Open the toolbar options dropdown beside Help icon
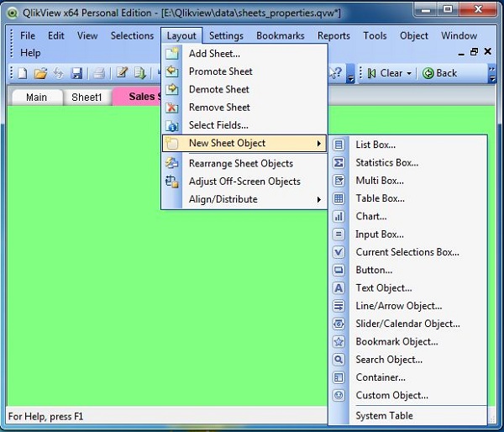The image size is (504, 432). coord(350,75)
